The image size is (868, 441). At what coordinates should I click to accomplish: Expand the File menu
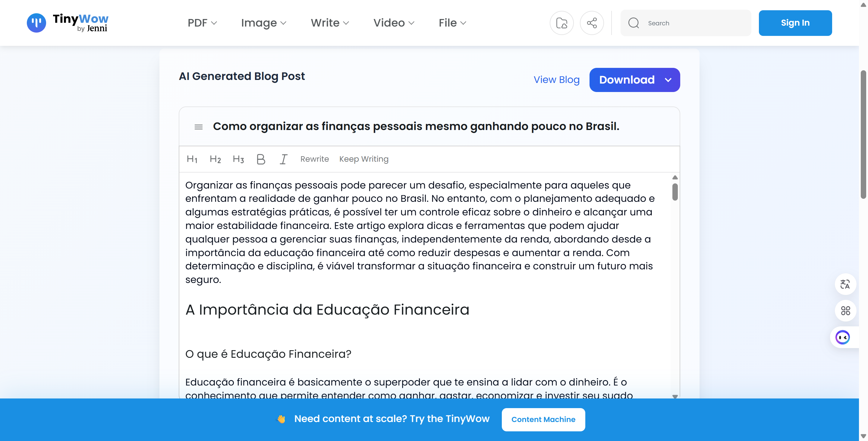[452, 23]
